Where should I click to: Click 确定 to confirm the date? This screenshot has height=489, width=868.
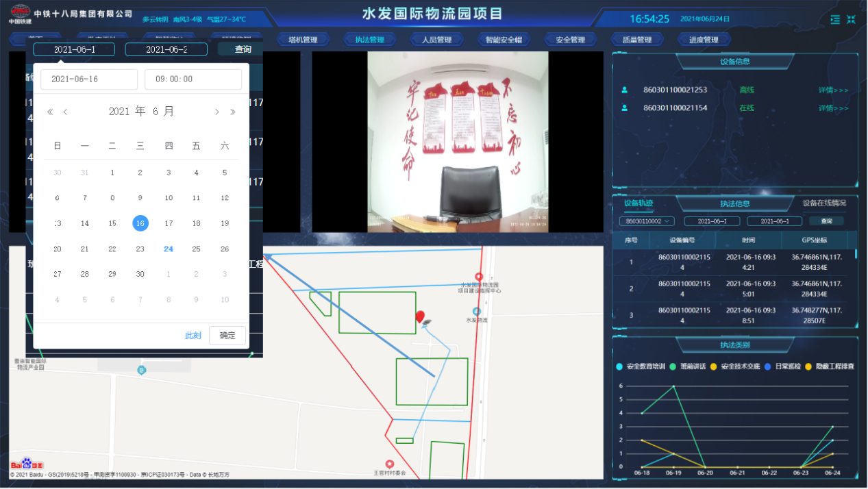coord(227,336)
